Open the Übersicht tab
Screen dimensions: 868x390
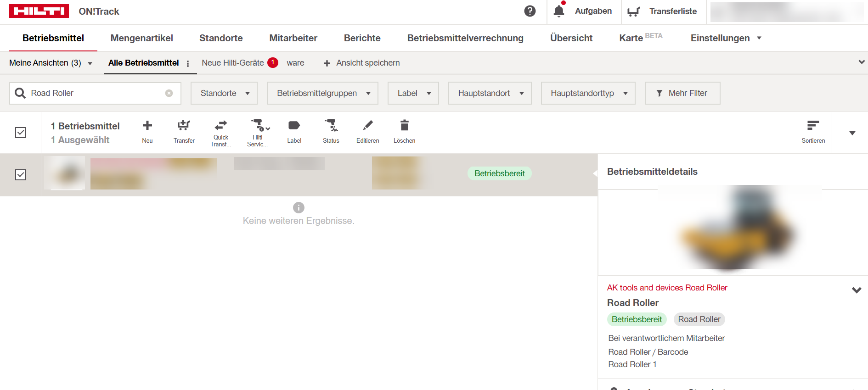click(571, 38)
